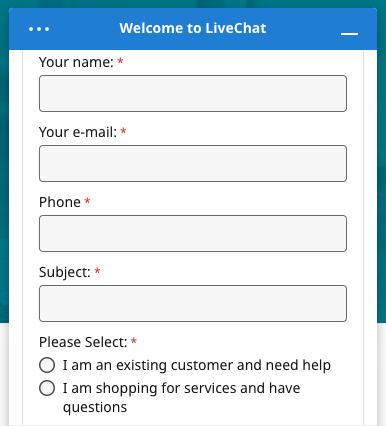Click the red asterisk beside Please Select

click(x=134, y=341)
